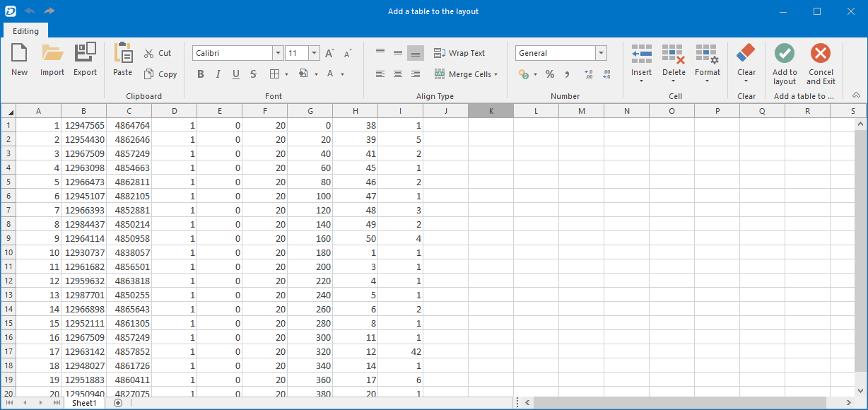Open the Merge Cells dropdown arrow
This screenshot has height=410, width=868.
point(496,74)
